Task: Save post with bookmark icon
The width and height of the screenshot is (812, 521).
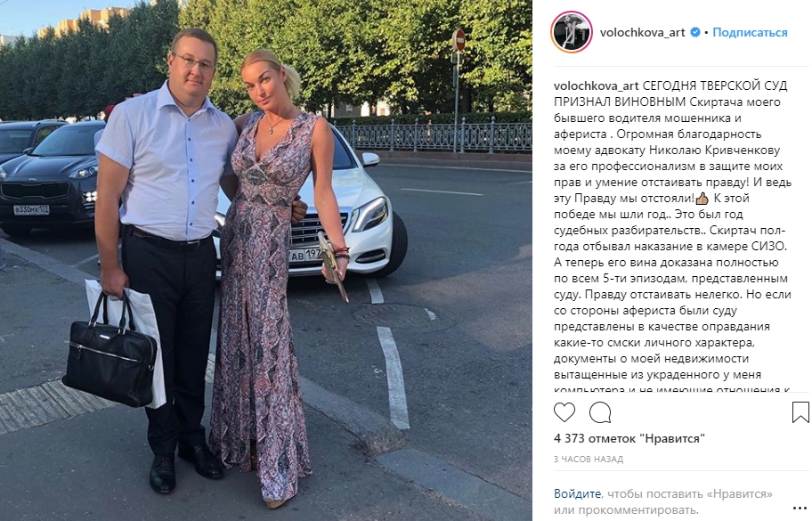Action: point(800,412)
